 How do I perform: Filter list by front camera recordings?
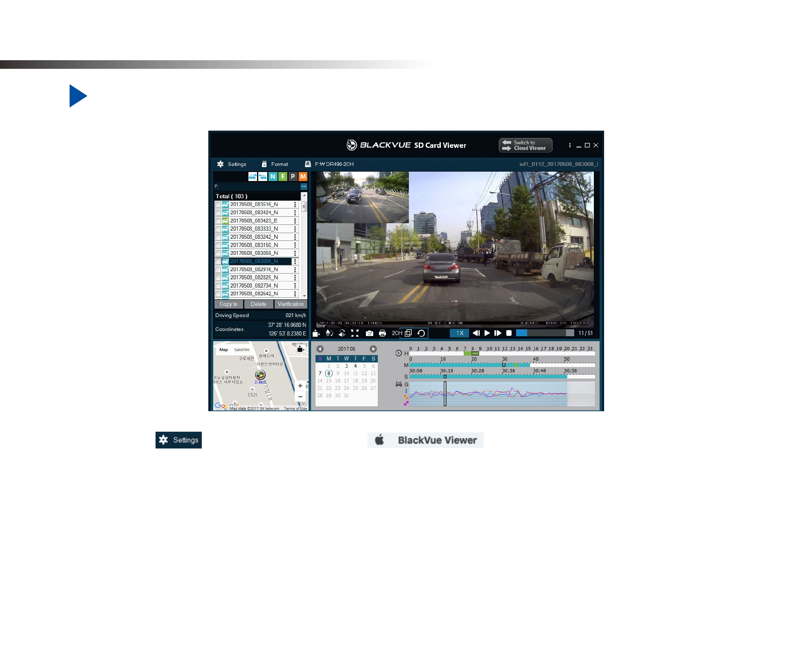253,177
